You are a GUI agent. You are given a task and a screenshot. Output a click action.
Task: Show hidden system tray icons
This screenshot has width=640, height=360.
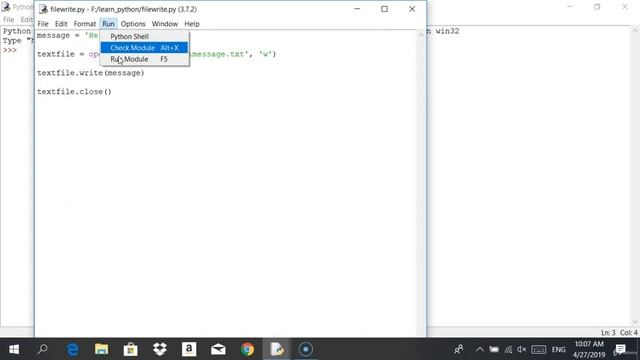coord(480,349)
